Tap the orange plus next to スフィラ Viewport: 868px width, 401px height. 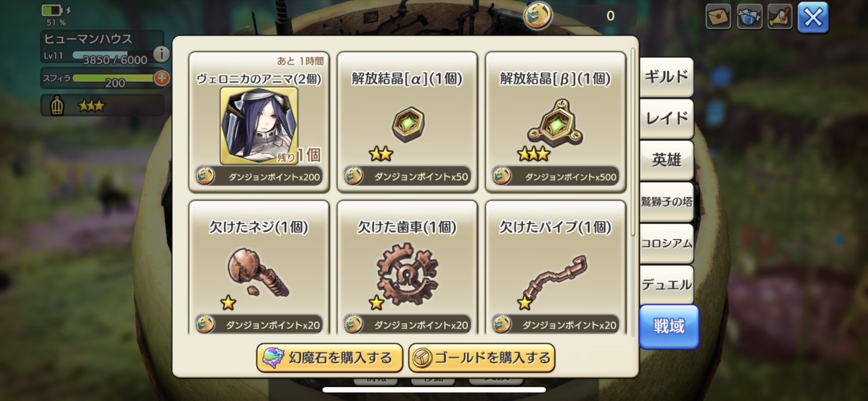tap(161, 78)
